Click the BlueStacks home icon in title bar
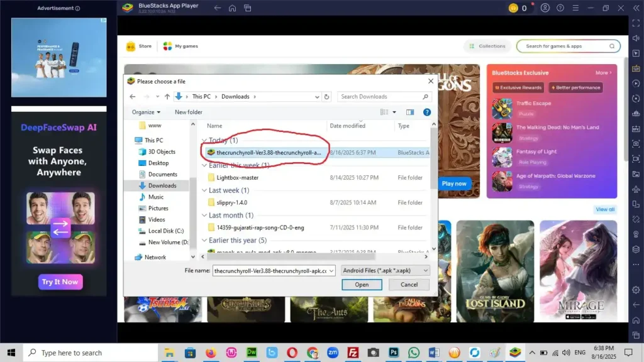 (x=232, y=8)
